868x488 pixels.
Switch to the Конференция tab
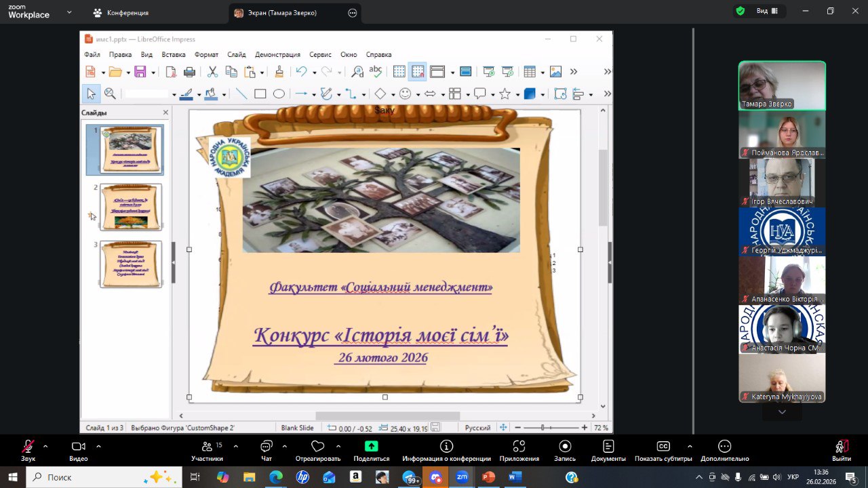[121, 13]
